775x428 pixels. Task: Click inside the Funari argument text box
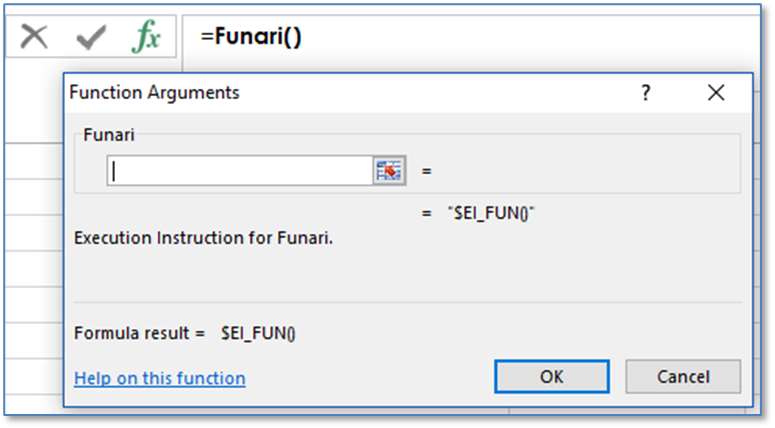pos(240,171)
